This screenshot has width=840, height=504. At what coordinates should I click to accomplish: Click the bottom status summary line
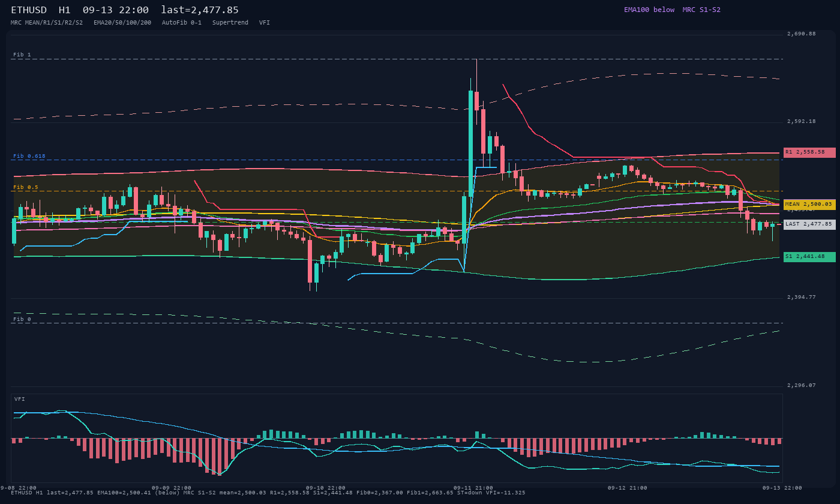pos(268,493)
